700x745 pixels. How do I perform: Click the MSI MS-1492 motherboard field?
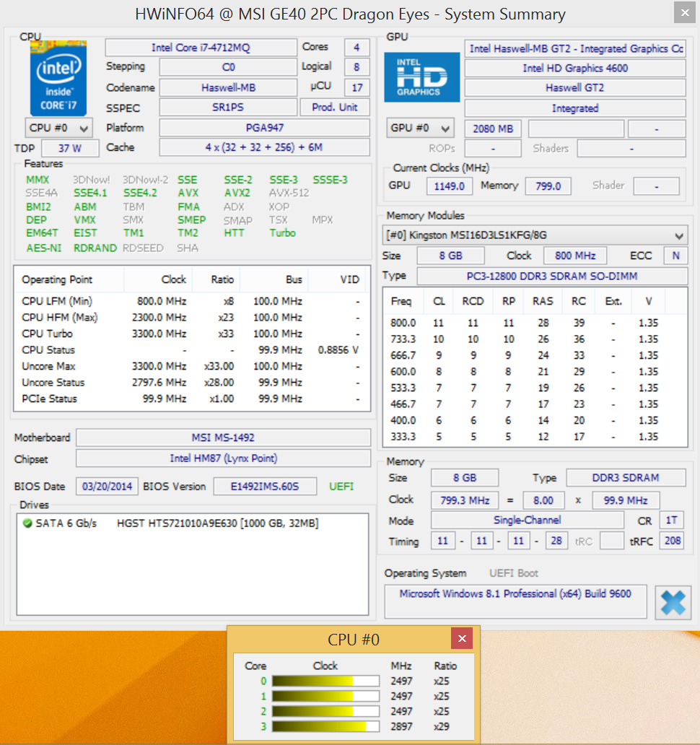pyautogui.click(x=223, y=437)
